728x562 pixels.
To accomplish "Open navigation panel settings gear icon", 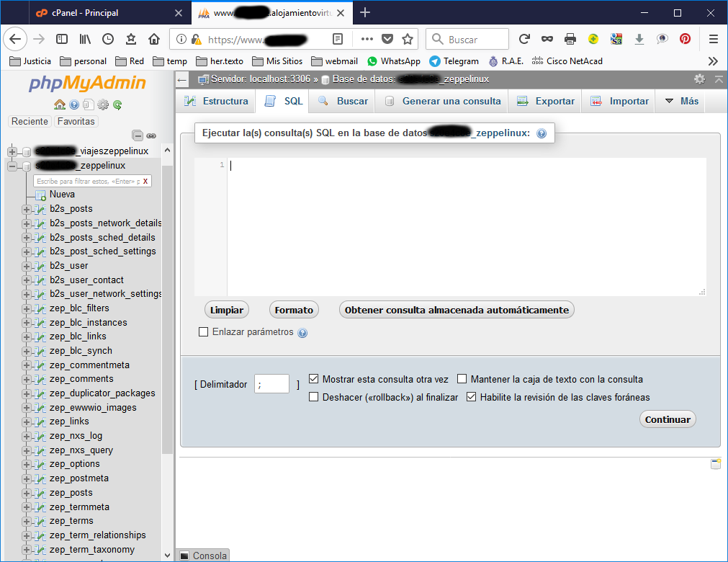I will 103,105.
